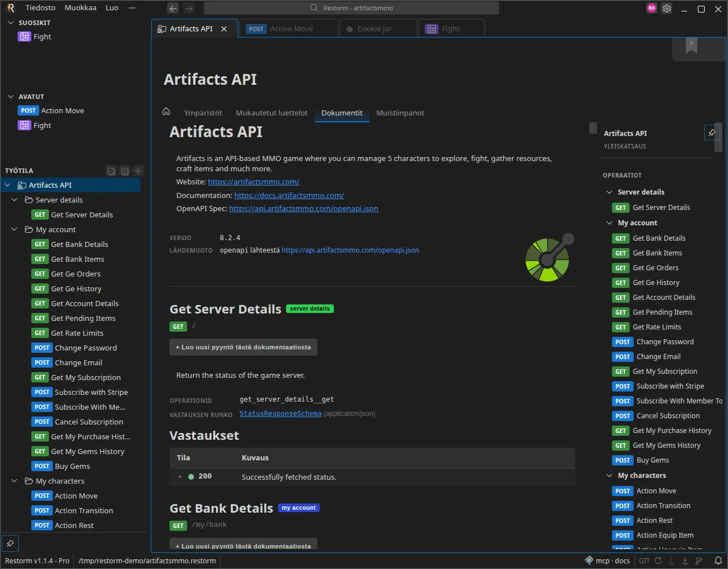Collapse Server details in the outline panel
728x569 pixels.
(x=609, y=192)
